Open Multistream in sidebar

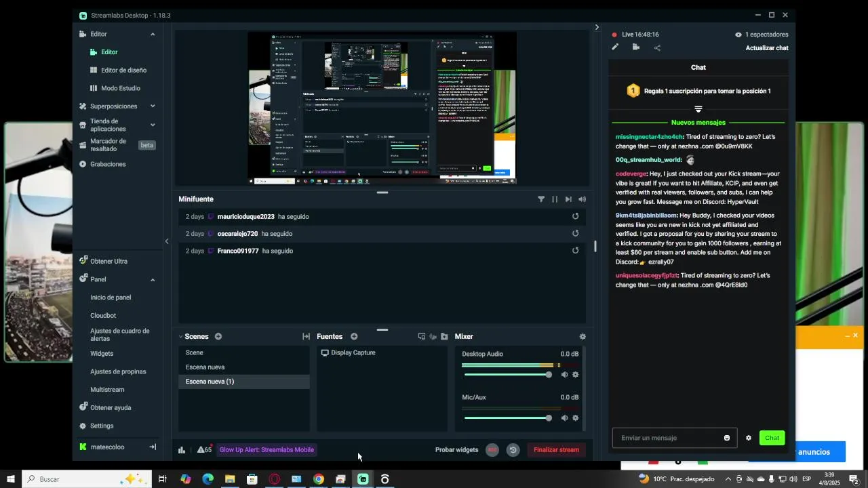(x=107, y=390)
